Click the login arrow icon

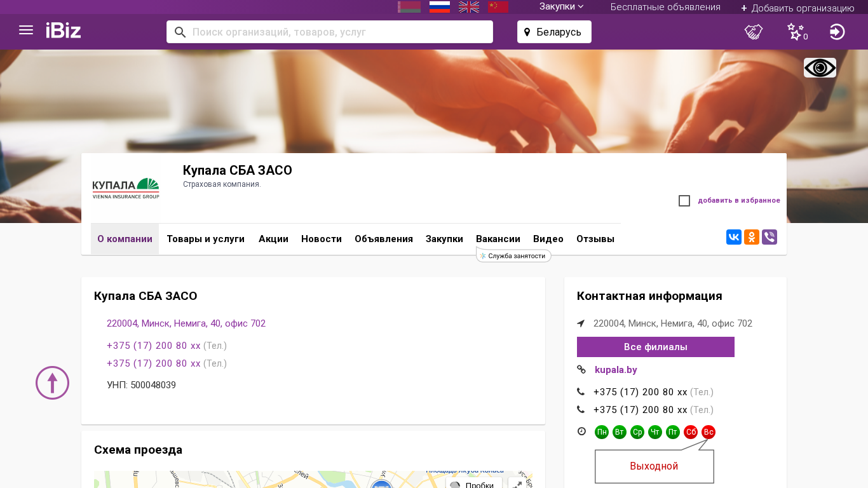(x=837, y=32)
